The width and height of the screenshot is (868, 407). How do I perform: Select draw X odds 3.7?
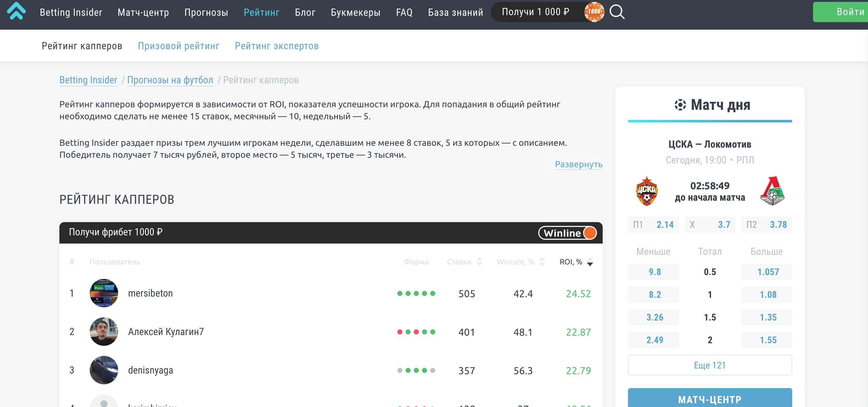click(710, 224)
